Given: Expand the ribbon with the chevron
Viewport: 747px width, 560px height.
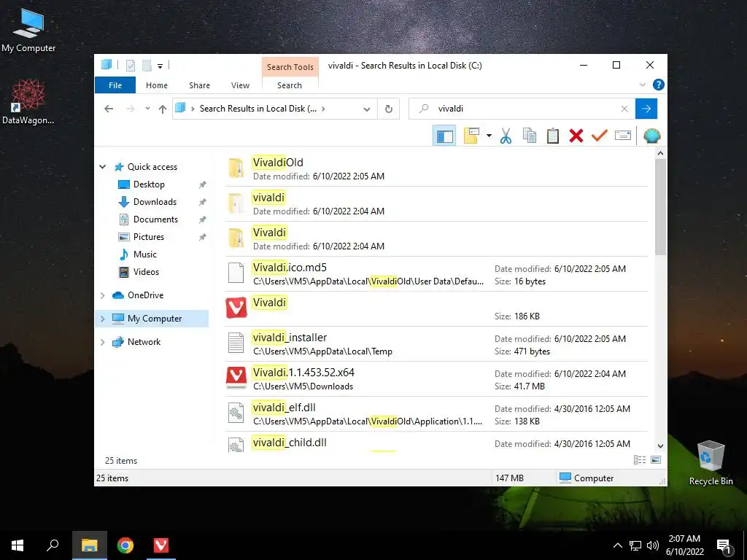Looking at the screenshot, I should pos(642,85).
